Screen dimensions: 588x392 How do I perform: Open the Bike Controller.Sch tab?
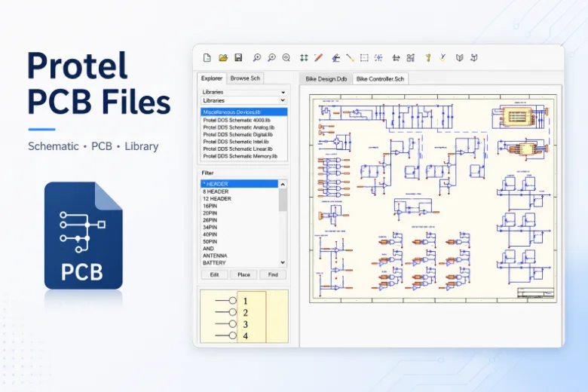(380, 79)
